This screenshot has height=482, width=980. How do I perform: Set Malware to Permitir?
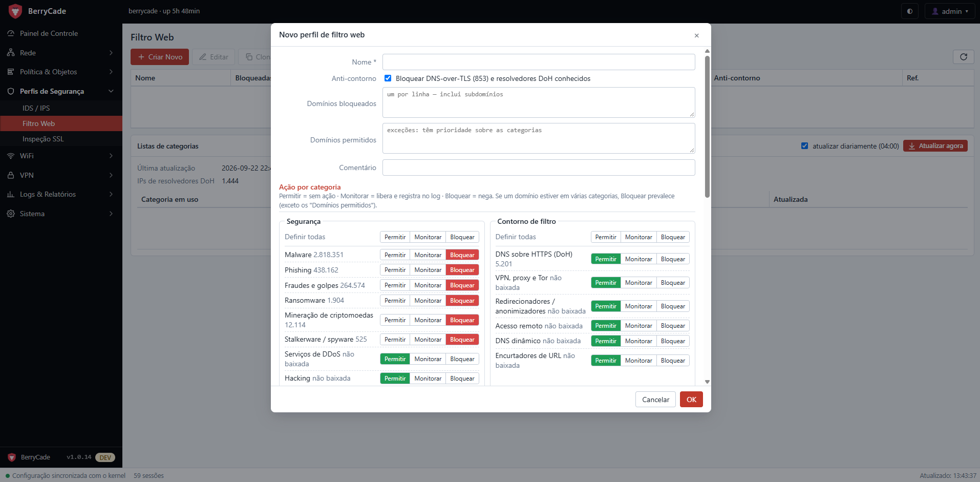click(395, 255)
